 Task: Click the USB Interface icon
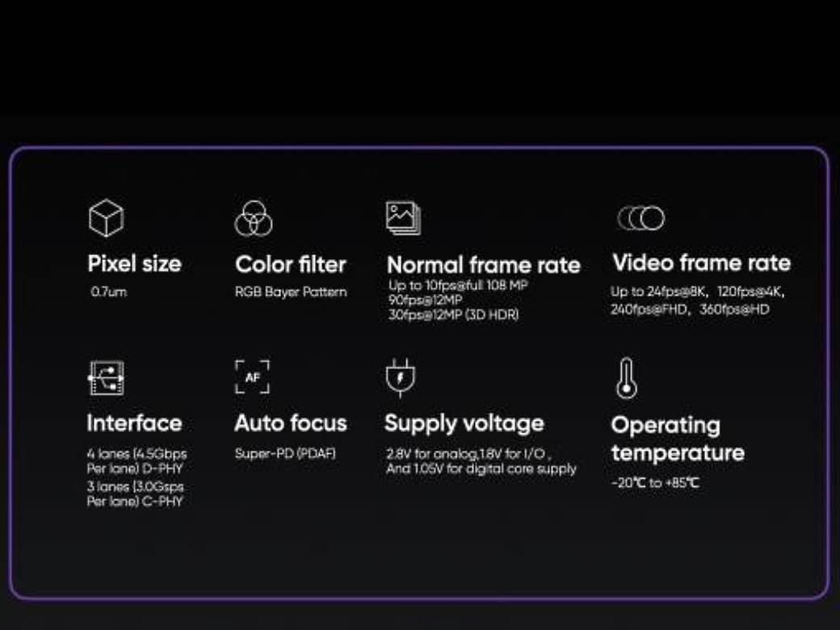tap(106, 378)
